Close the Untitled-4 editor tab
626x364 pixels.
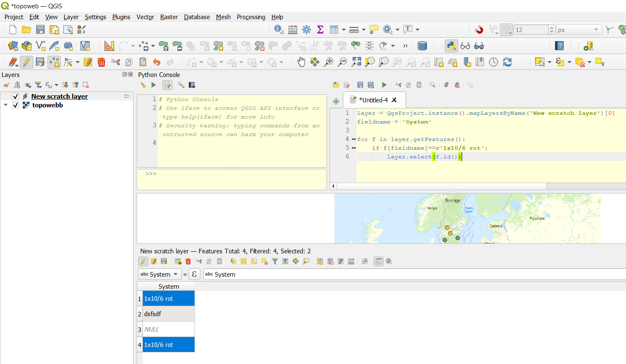click(x=394, y=100)
